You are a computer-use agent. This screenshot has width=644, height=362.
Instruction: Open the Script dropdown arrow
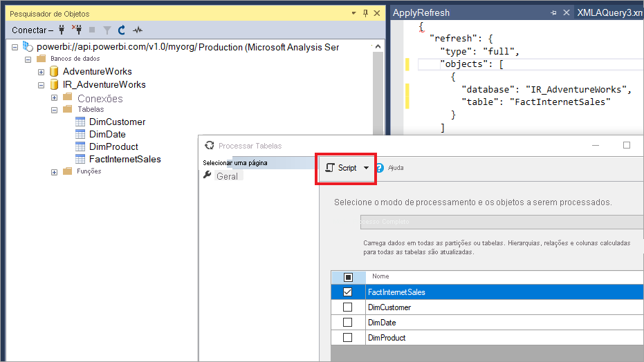pos(367,168)
